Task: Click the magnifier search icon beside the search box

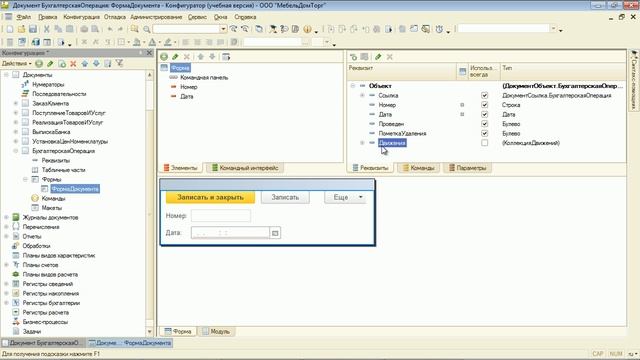Action: tap(147, 29)
